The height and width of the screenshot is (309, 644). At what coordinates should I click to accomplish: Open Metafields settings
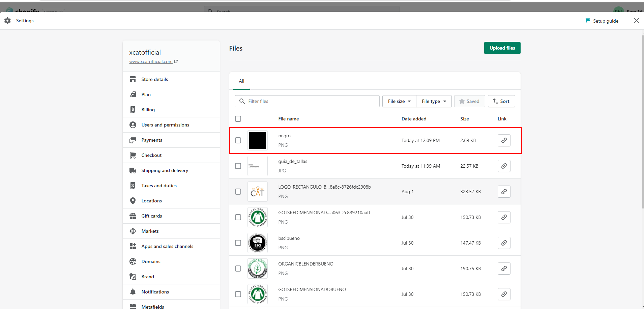[171, 305]
